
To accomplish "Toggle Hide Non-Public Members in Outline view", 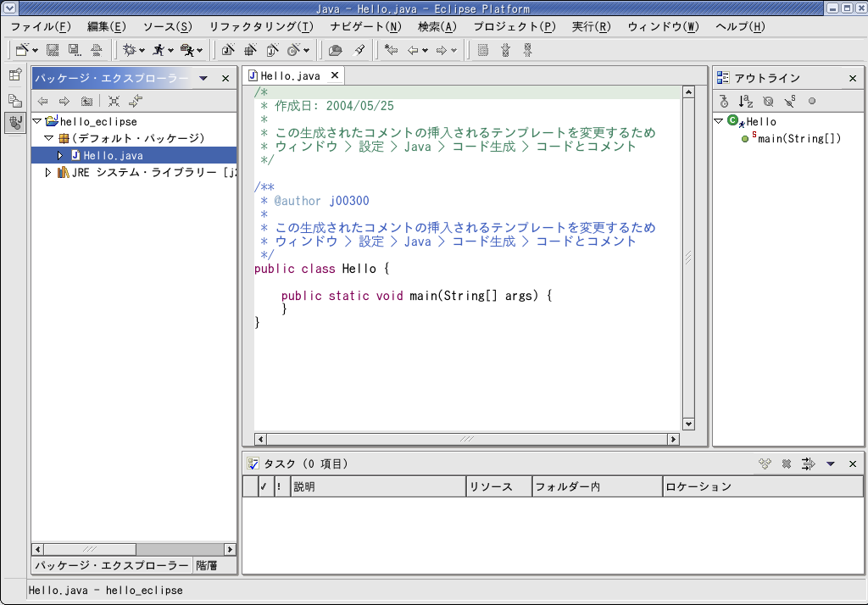I will pyautogui.click(x=812, y=102).
